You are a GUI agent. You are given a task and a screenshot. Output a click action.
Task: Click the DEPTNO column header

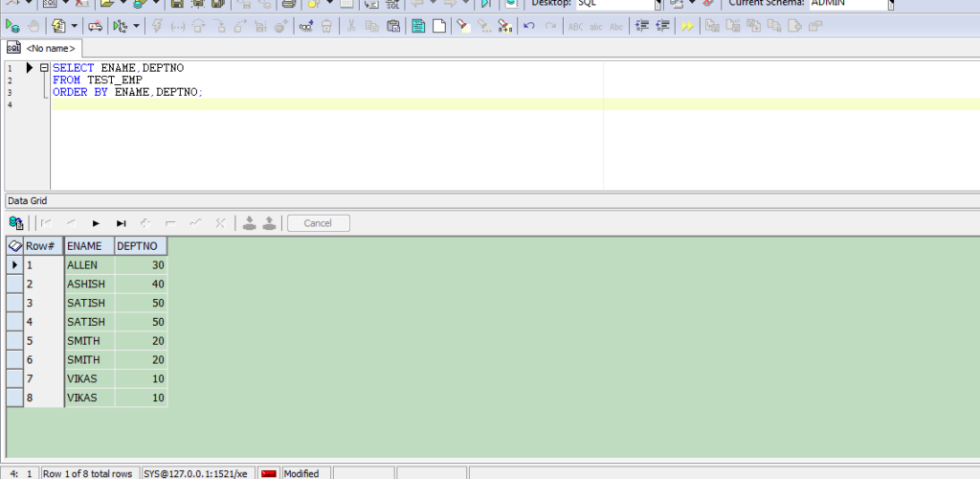click(x=140, y=246)
